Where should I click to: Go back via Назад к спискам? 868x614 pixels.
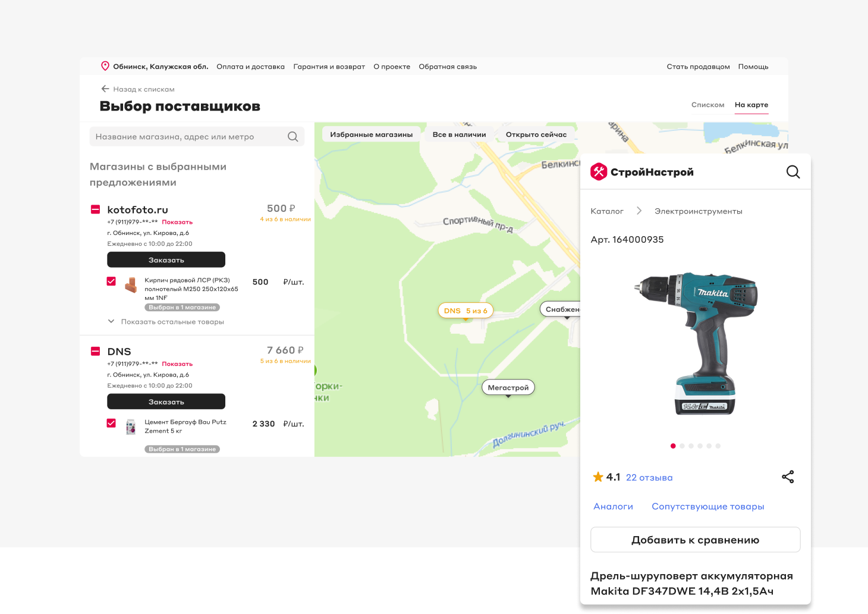(x=144, y=89)
